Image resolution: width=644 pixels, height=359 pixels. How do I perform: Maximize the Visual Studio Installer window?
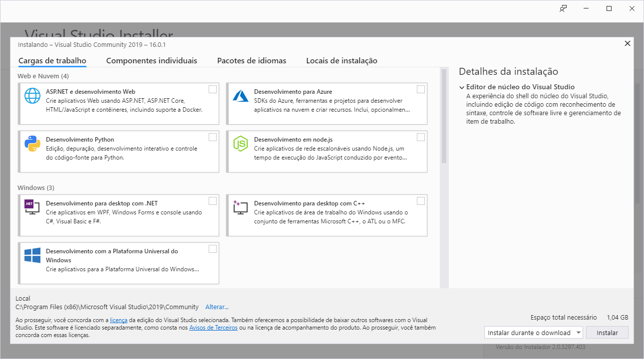click(x=609, y=8)
